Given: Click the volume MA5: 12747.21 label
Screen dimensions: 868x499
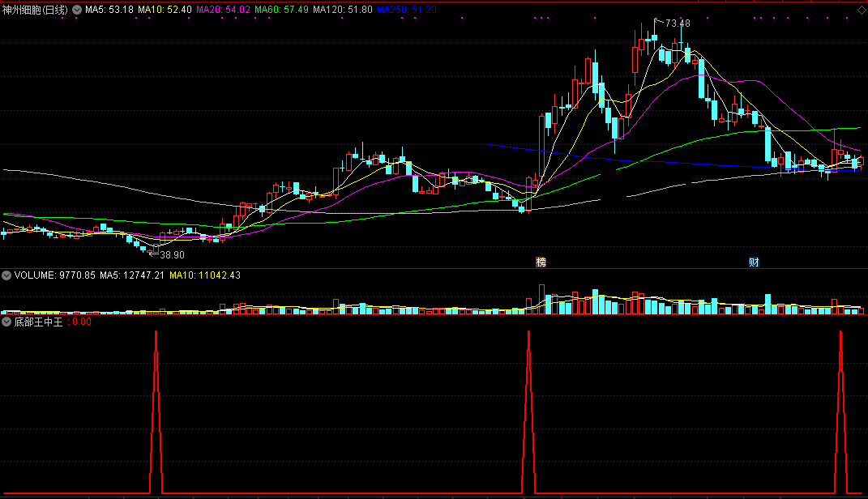Looking at the screenshot, I should pos(132,275).
